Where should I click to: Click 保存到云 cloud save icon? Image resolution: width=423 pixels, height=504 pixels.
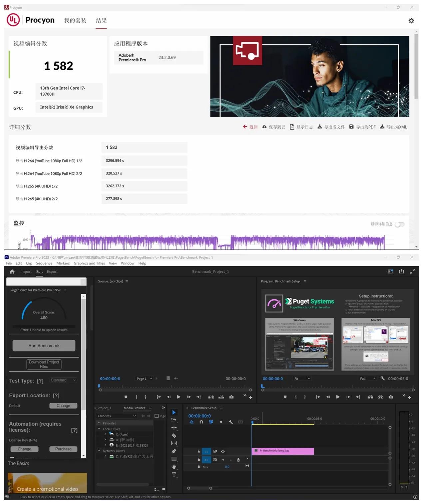(x=264, y=127)
